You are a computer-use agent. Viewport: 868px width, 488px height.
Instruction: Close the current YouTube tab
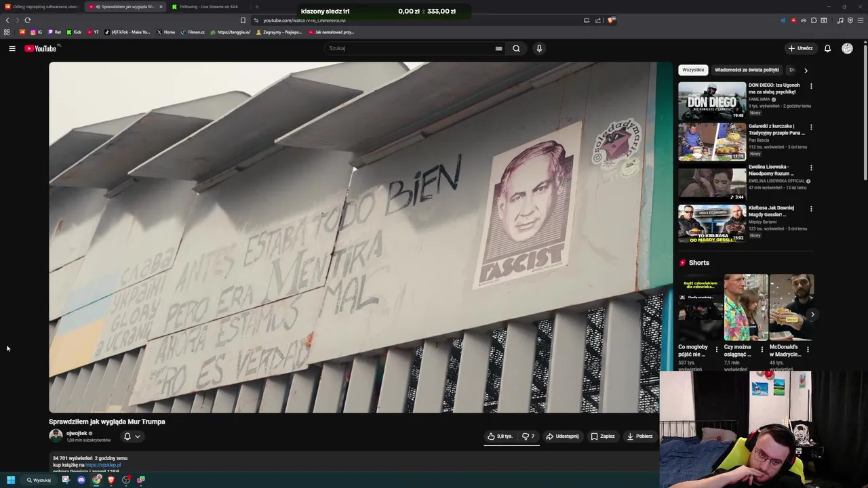[161, 7]
